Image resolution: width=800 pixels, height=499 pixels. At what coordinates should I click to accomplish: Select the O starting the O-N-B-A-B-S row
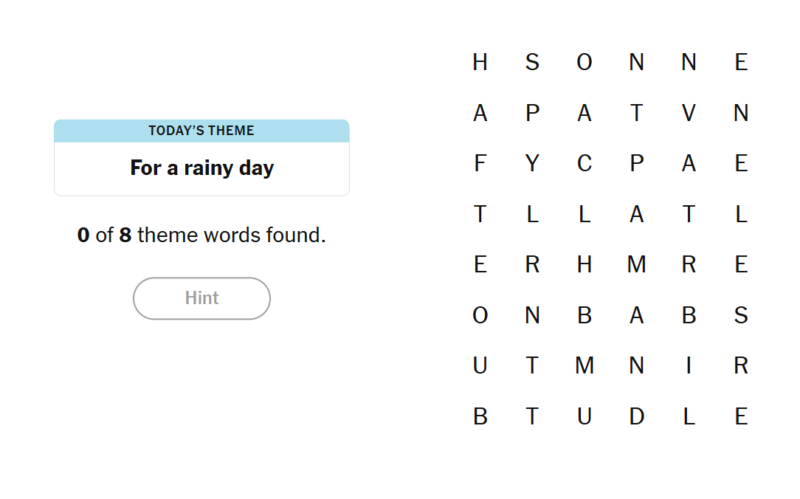pyautogui.click(x=480, y=316)
